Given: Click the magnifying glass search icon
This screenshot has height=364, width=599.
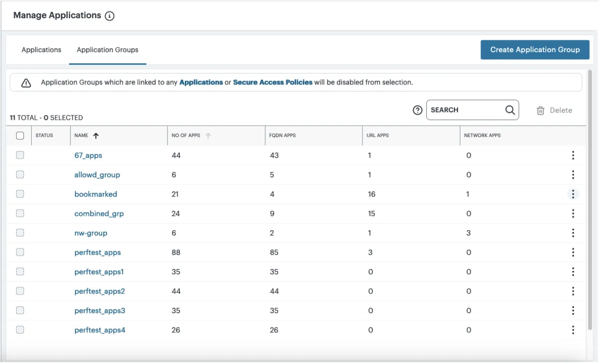Looking at the screenshot, I should (x=510, y=110).
